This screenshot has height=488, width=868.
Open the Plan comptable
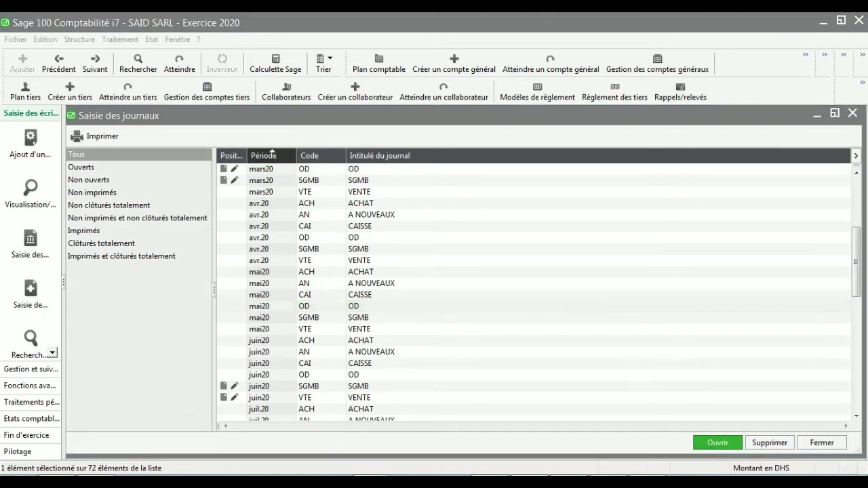pos(379,63)
